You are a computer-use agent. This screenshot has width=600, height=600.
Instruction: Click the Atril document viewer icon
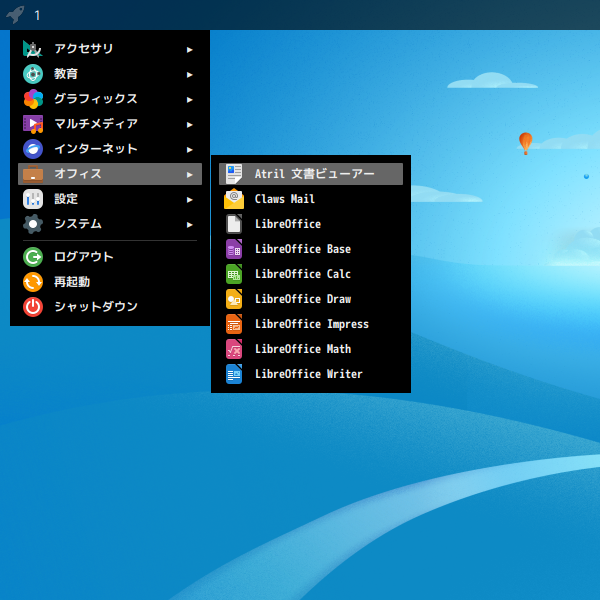[x=234, y=174]
